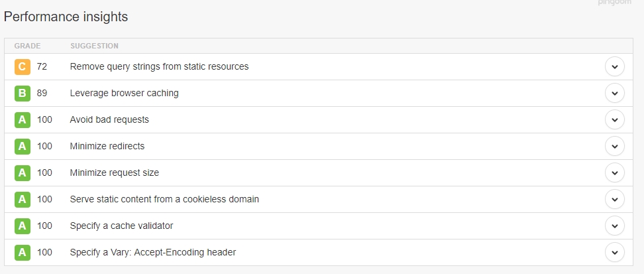Click A badge beside Vary: Accept-Encoding row
Screen dimensions: 644x274
22,252
